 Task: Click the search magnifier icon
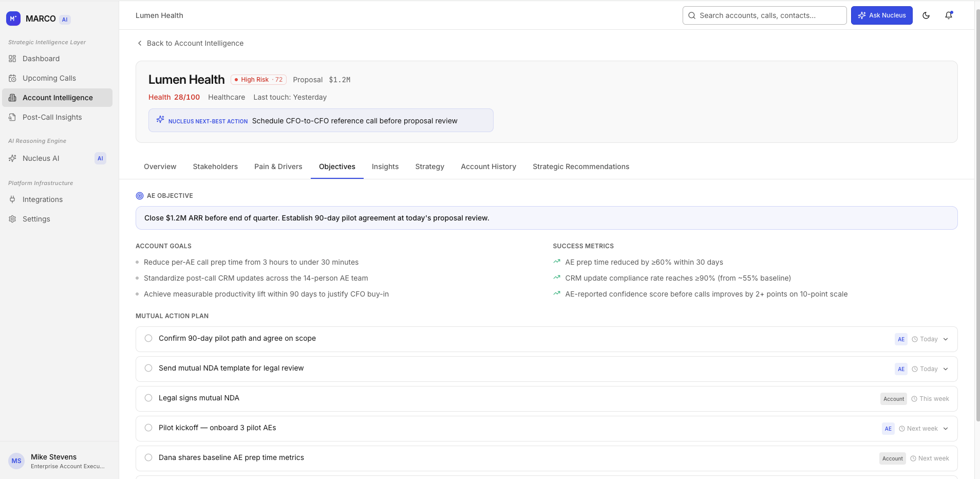click(x=692, y=15)
